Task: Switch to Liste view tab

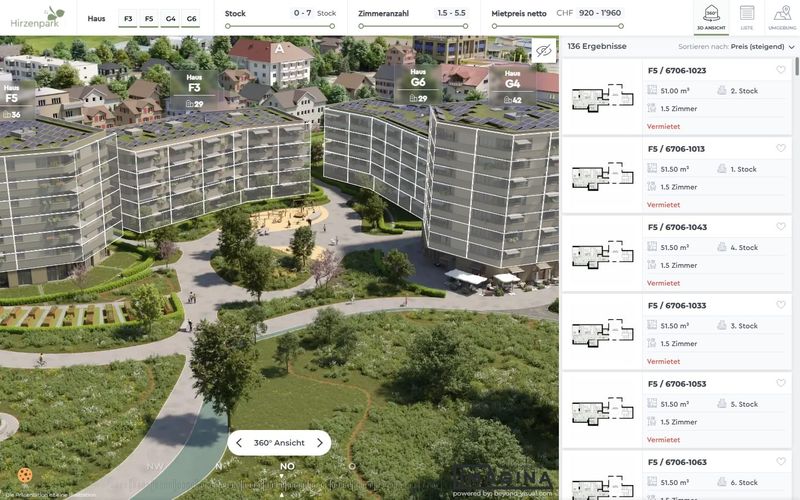Action: [x=746, y=17]
